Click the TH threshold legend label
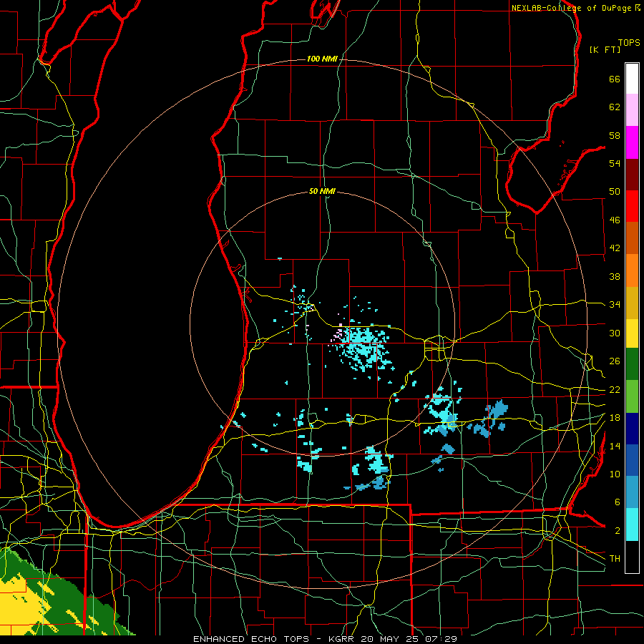This screenshot has height=644, width=644. pyautogui.click(x=615, y=559)
